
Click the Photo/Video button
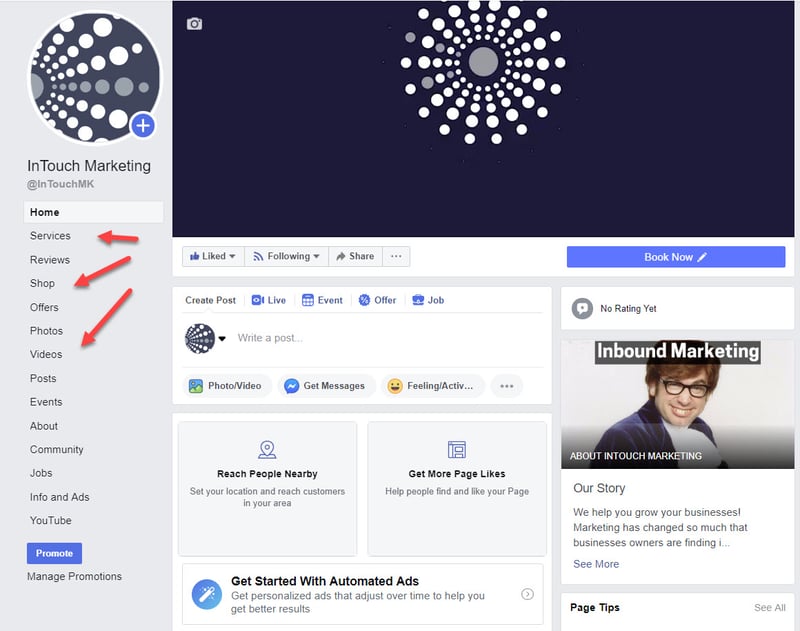coord(227,386)
